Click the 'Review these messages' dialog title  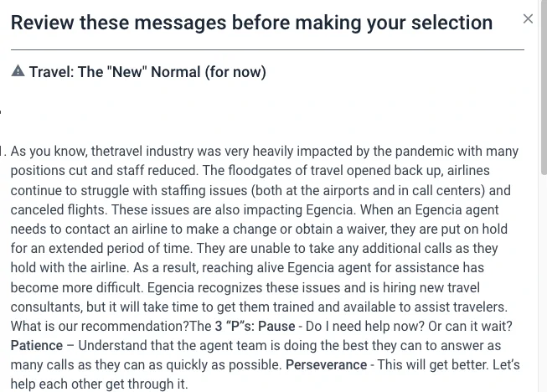[251, 23]
